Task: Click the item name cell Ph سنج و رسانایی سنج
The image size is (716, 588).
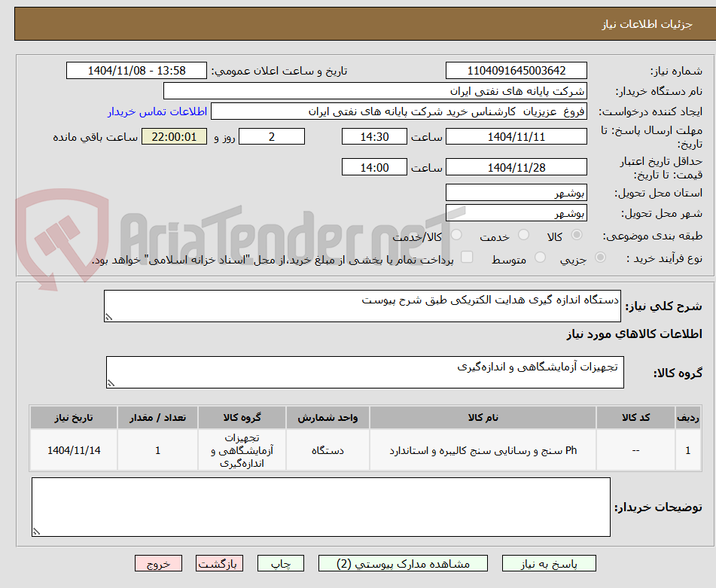Action: [483, 450]
